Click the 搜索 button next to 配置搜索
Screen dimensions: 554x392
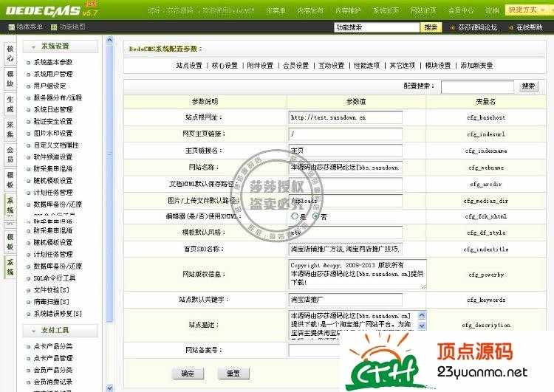pyautogui.click(x=529, y=86)
